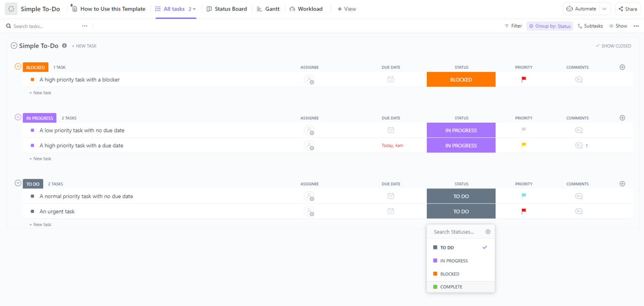This screenshot has width=644, height=306.
Task: Switch to the Status Board tab
Action: [226, 8]
